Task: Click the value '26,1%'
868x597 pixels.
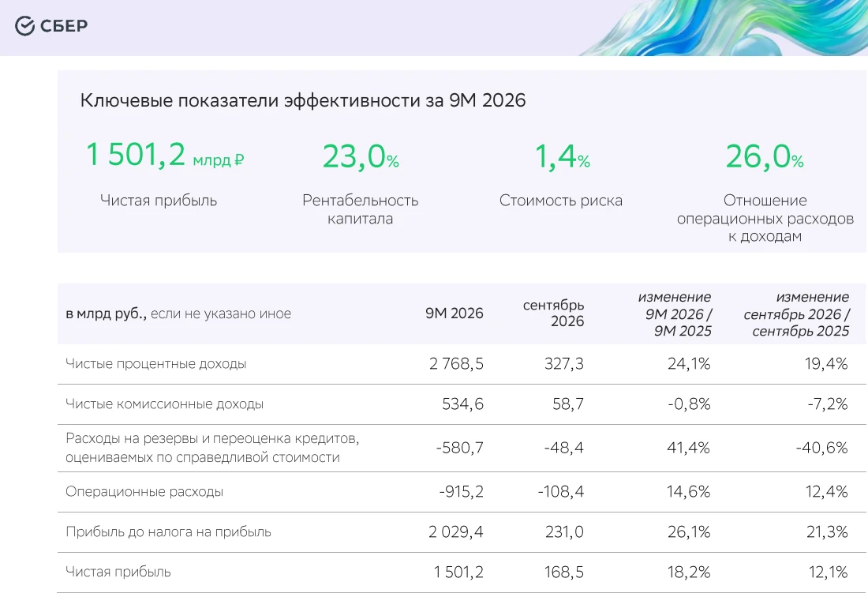Action: (689, 532)
